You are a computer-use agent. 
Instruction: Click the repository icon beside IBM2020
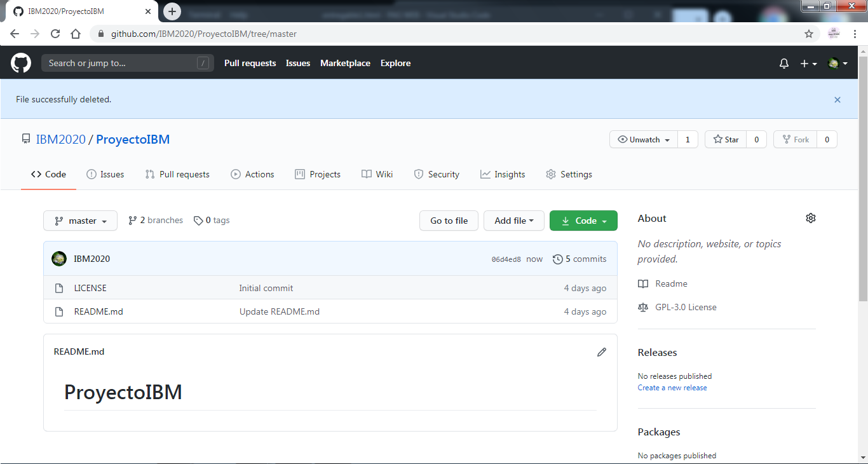coord(26,139)
